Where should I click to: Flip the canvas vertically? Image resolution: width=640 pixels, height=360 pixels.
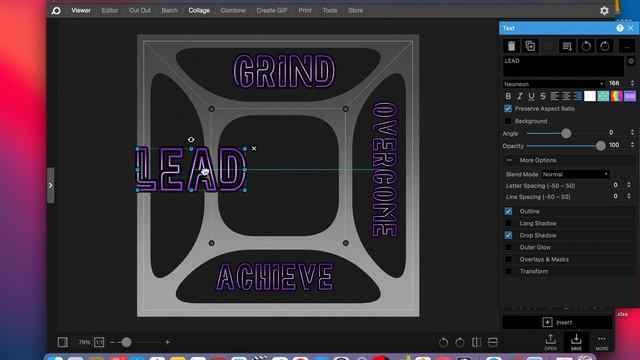(493, 342)
